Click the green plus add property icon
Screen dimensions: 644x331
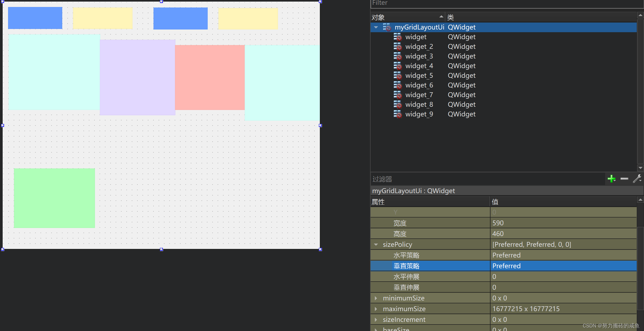(x=611, y=179)
